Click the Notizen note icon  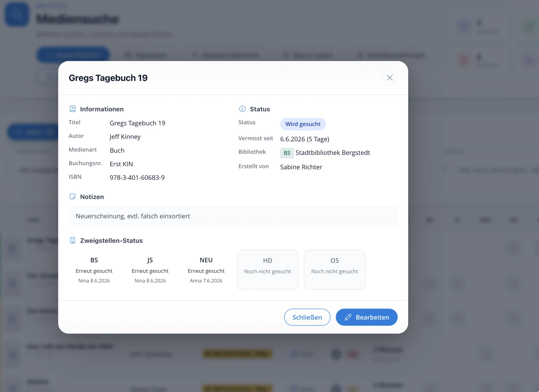tap(72, 197)
